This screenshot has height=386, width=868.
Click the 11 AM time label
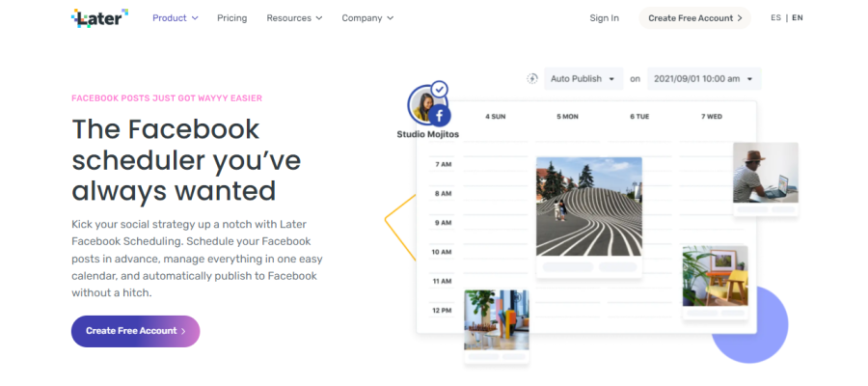[442, 282]
